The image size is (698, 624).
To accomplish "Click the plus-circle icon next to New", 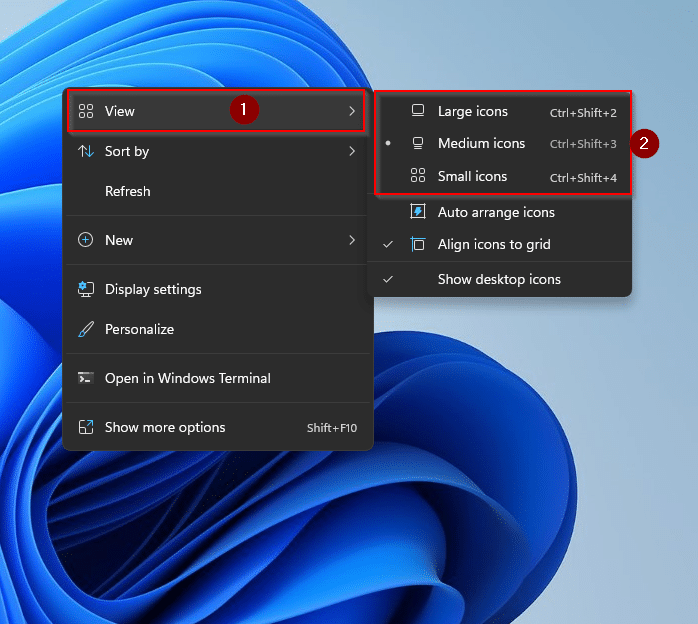I will 86,240.
